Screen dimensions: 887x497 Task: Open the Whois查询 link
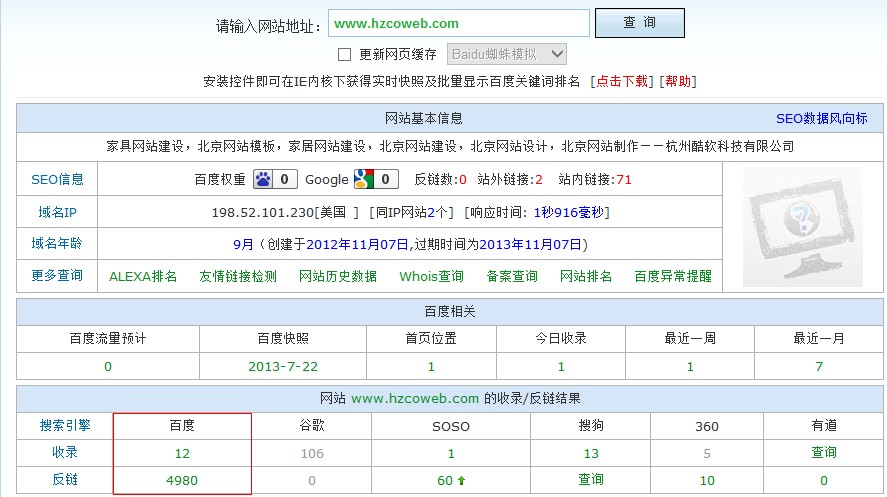(x=432, y=276)
